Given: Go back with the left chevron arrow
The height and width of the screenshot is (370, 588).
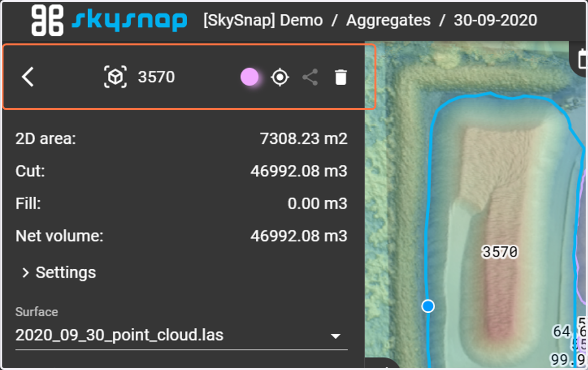Looking at the screenshot, I should [x=28, y=77].
